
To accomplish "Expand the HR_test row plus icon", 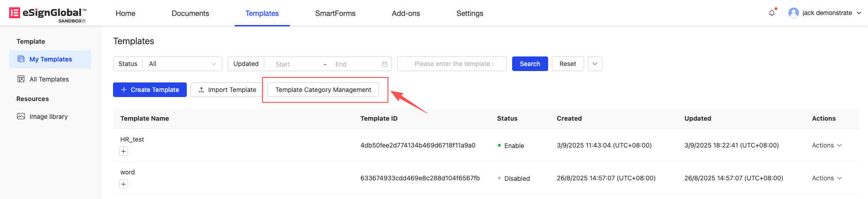I will [123, 151].
